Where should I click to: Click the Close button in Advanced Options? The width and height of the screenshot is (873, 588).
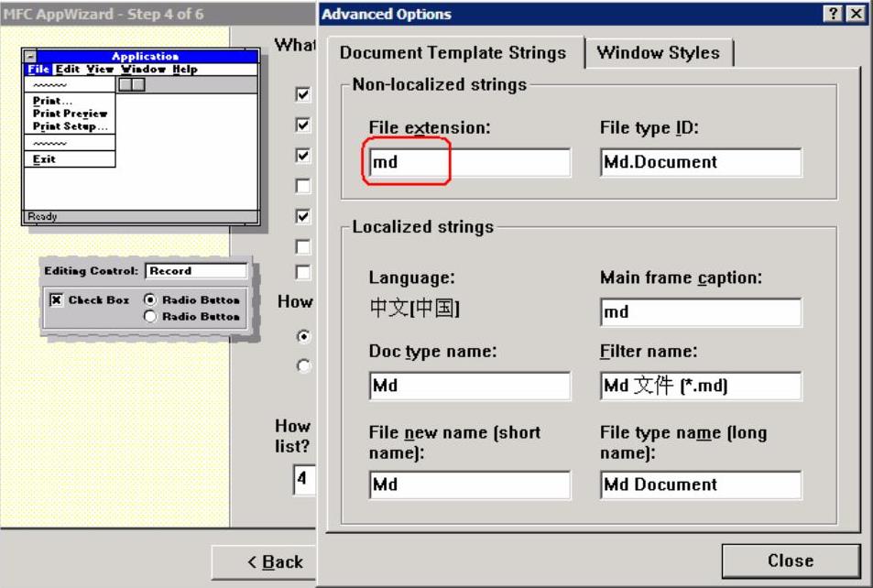coord(791,561)
